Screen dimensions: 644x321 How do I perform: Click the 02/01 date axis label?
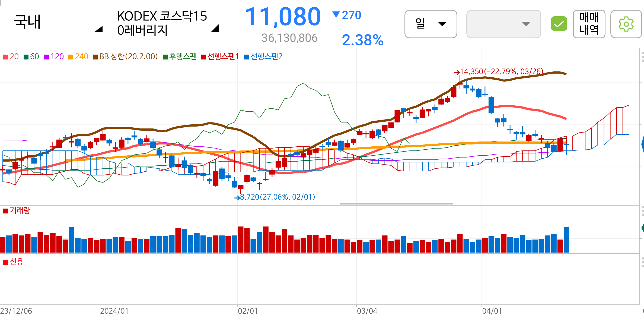pyautogui.click(x=248, y=311)
